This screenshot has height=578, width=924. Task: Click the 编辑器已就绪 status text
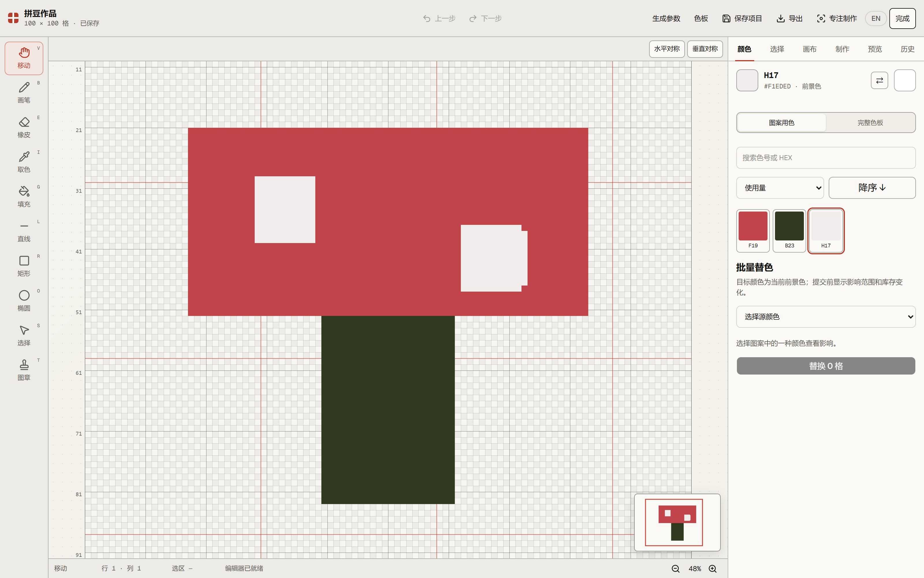[244, 568]
